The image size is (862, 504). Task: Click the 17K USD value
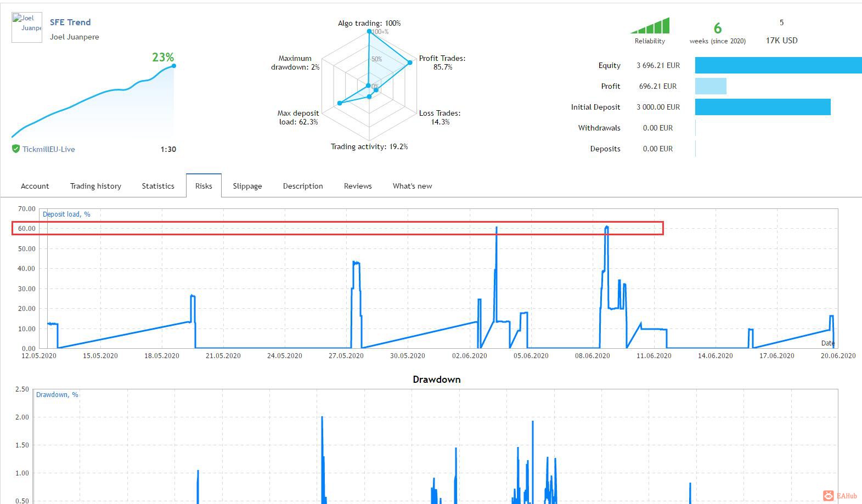(x=782, y=41)
